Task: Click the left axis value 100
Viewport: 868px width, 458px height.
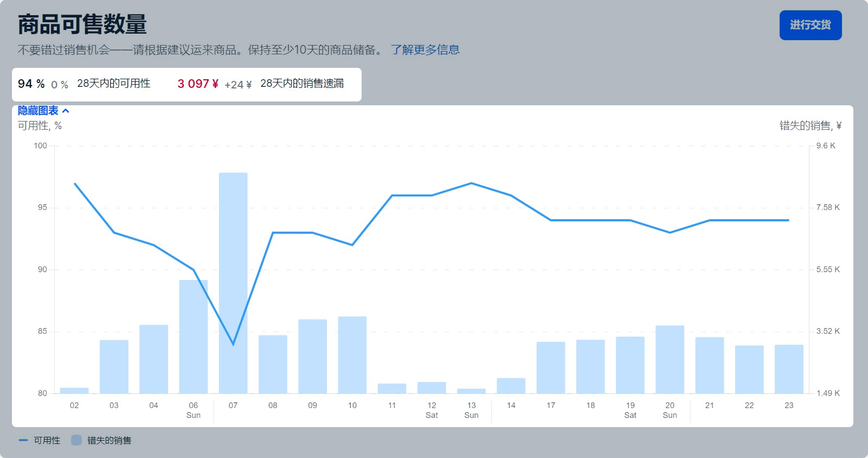Action: tap(41, 145)
